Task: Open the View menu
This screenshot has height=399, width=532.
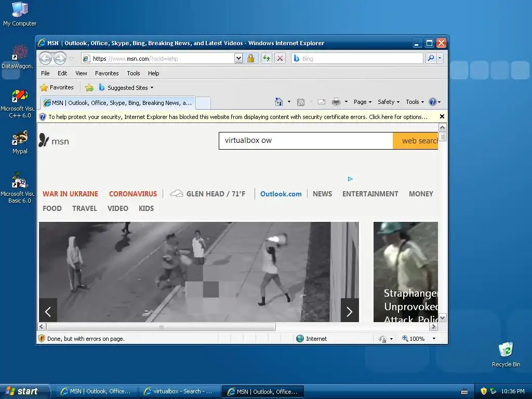Action: (81, 73)
